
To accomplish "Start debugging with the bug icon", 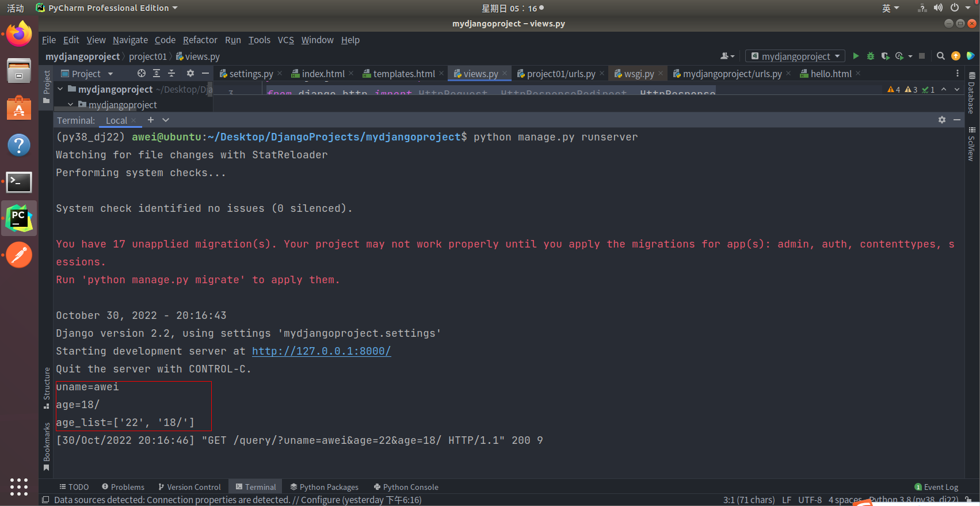I will (x=871, y=56).
